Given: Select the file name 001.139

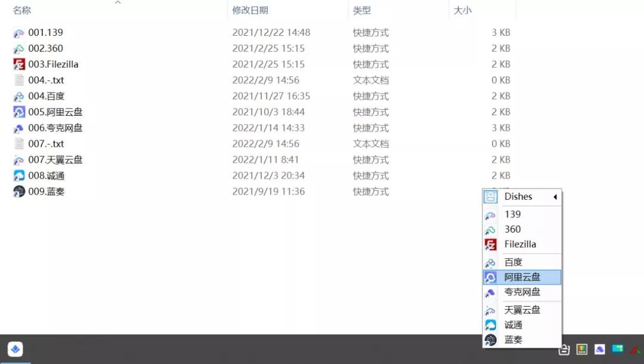Looking at the screenshot, I should pyautogui.click(x=45, y=32).
